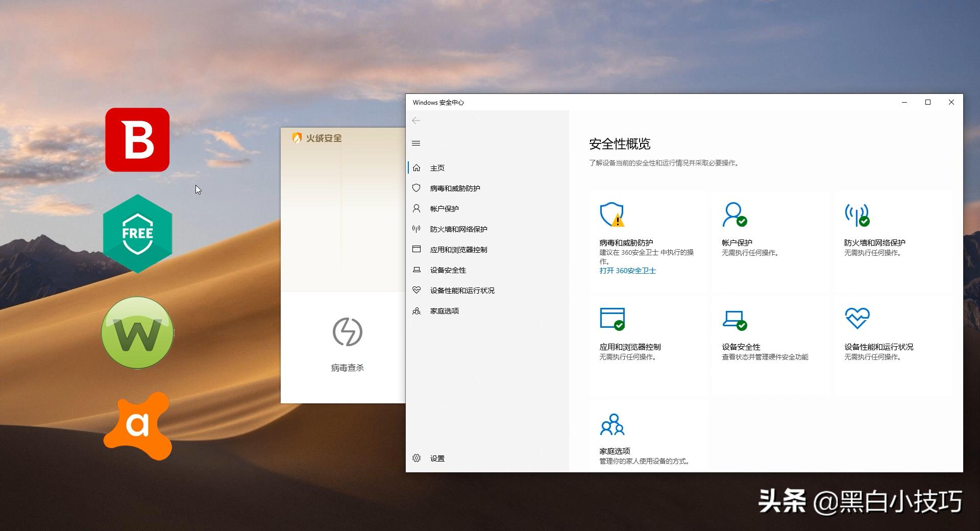Launch Kaspersky Free from the desktop
Image resolution: width=980 pixels, height=531 pixels.
[x=137, y=233]
